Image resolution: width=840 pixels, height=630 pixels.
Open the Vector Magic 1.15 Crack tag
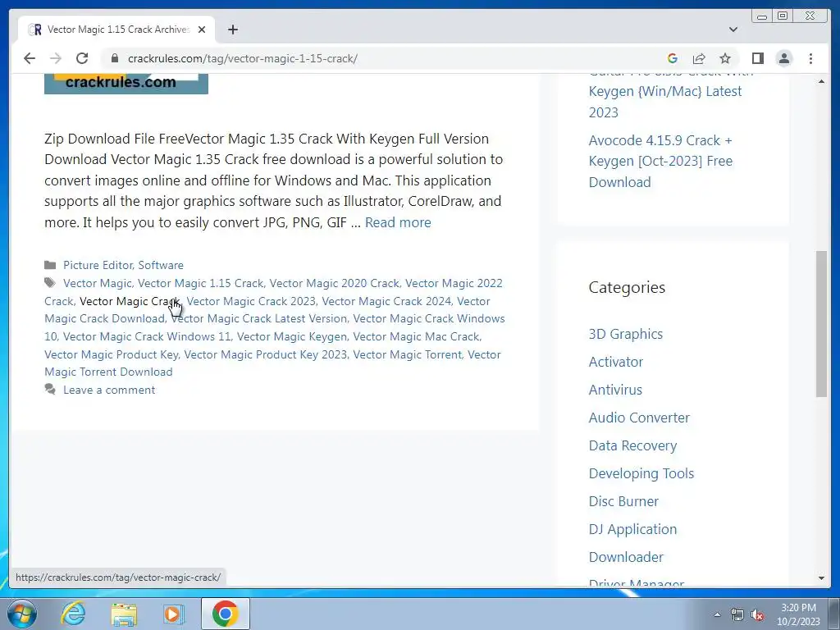point(200,283)
